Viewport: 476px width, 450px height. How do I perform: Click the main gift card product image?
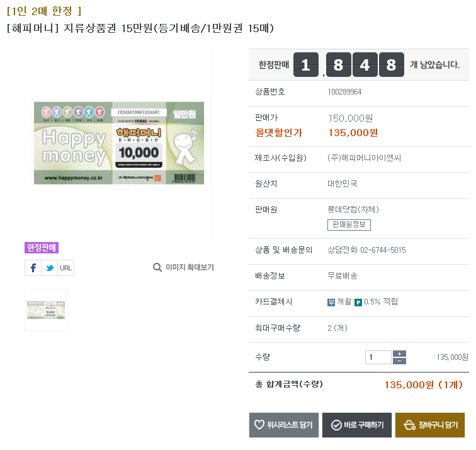click(x=119, y=143)
